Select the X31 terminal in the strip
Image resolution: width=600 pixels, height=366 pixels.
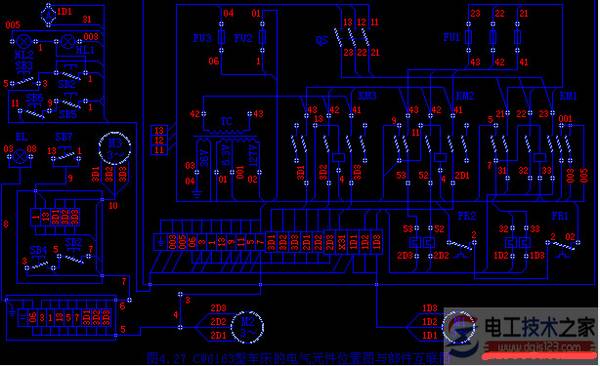(342, 242)
